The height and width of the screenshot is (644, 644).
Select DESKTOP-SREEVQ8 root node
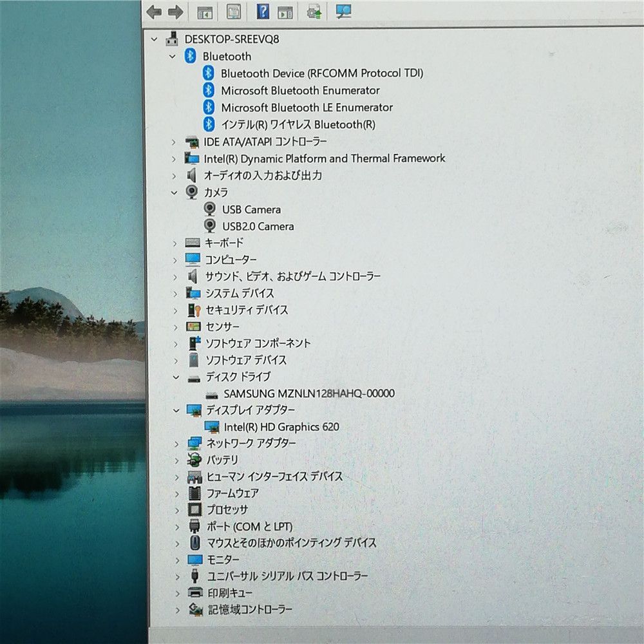pos(231,39)
